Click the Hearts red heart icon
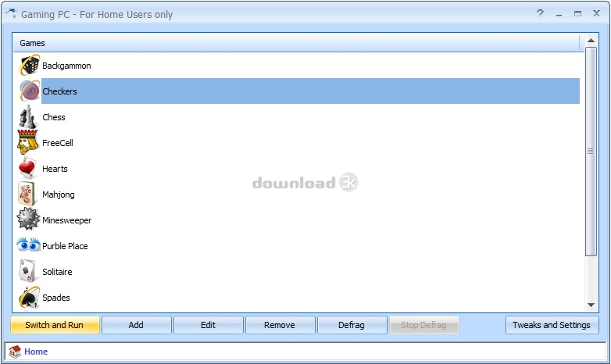 point(27,168)
